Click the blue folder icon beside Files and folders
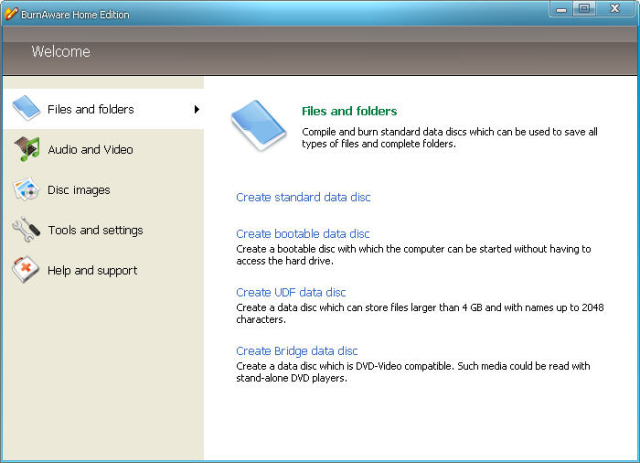Screen dimensions: 640x463 tap(26, 108)
